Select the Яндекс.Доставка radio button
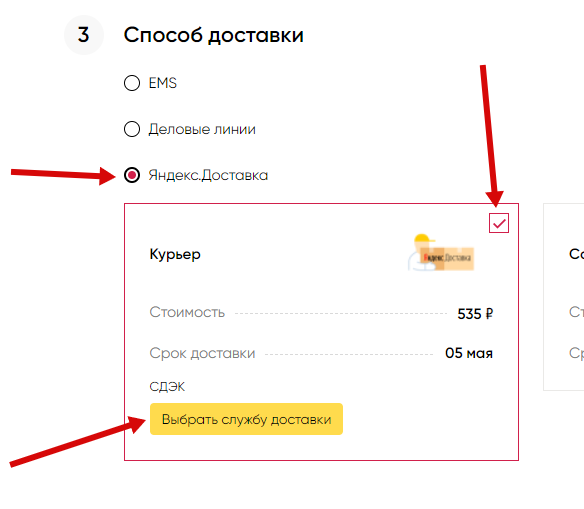584x509 pixels. [x=132, y=175]
